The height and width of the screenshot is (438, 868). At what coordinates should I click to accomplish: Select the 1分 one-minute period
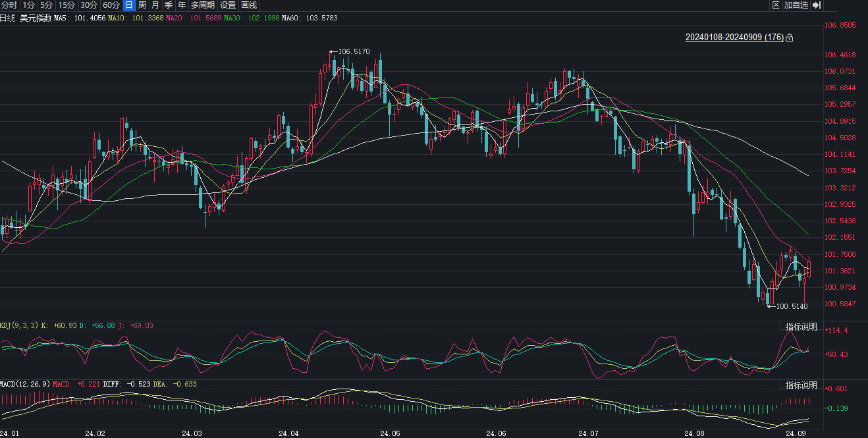tap(28, 5)
